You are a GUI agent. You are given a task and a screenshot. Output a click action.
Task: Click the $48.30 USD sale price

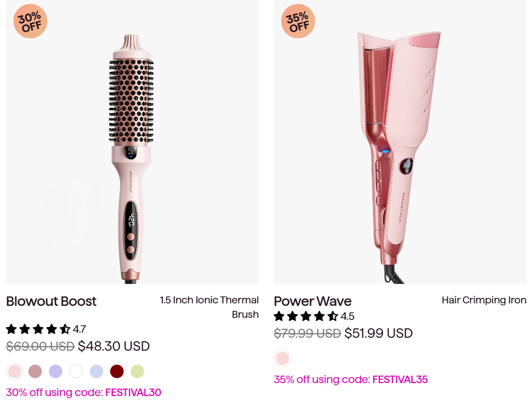(x=114, y=346)
